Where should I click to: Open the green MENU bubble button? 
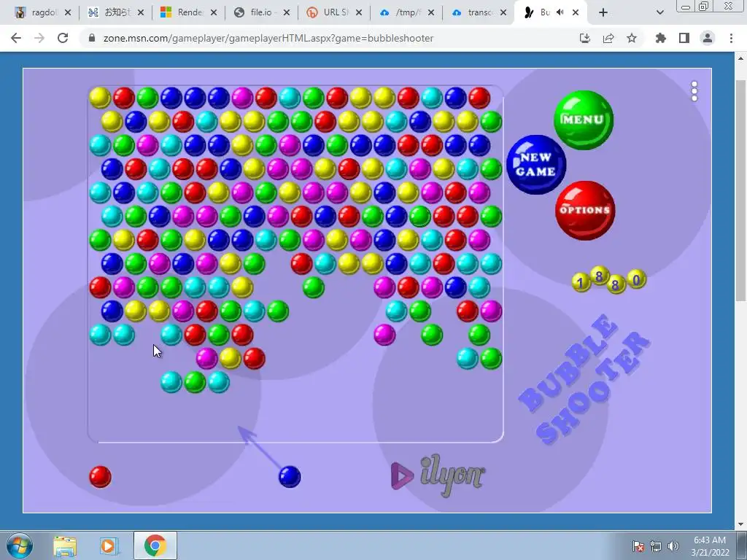tap(583, 120)
